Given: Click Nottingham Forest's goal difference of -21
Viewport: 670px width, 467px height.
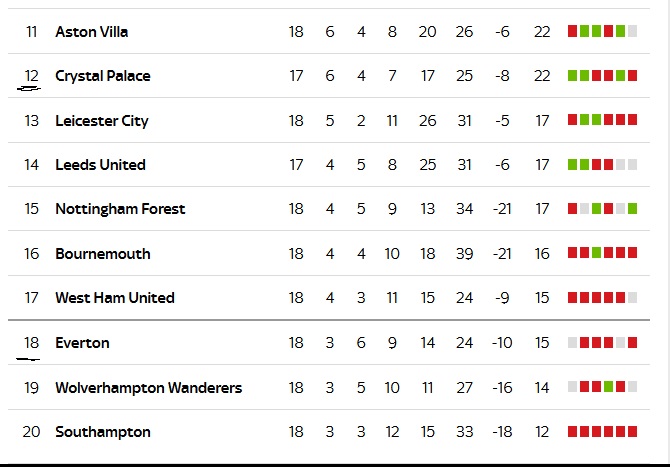Looking at the screenshot, I should pyautogui.click(x=502, y=209).
